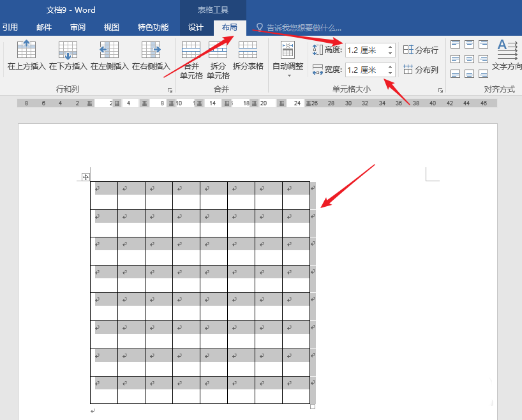
Task: Click the row height icon beside 高度
Action: click(x=318, y=50)
